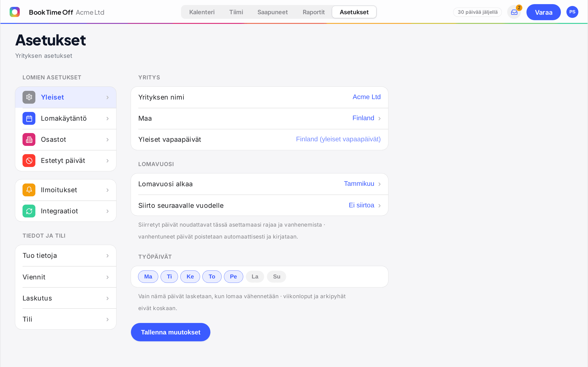Open the Maa country selector
The image size is (588, 367).
point(260,118)
